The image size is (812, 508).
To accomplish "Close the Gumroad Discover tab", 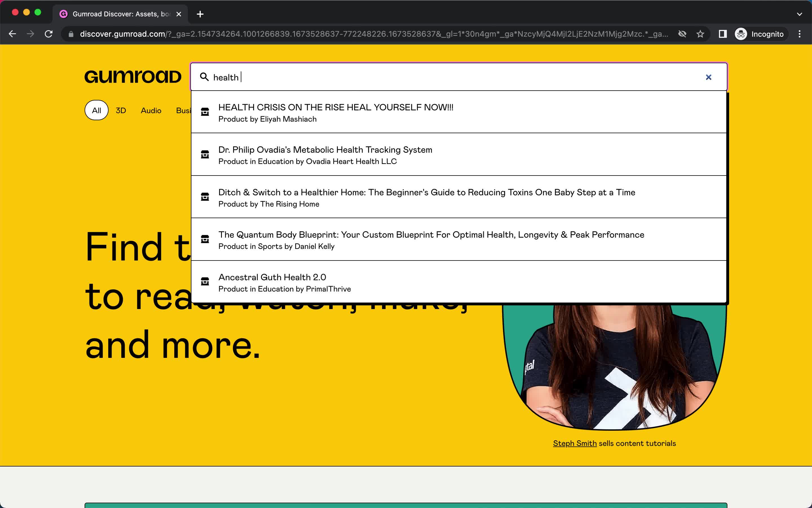I will point(179,14).
